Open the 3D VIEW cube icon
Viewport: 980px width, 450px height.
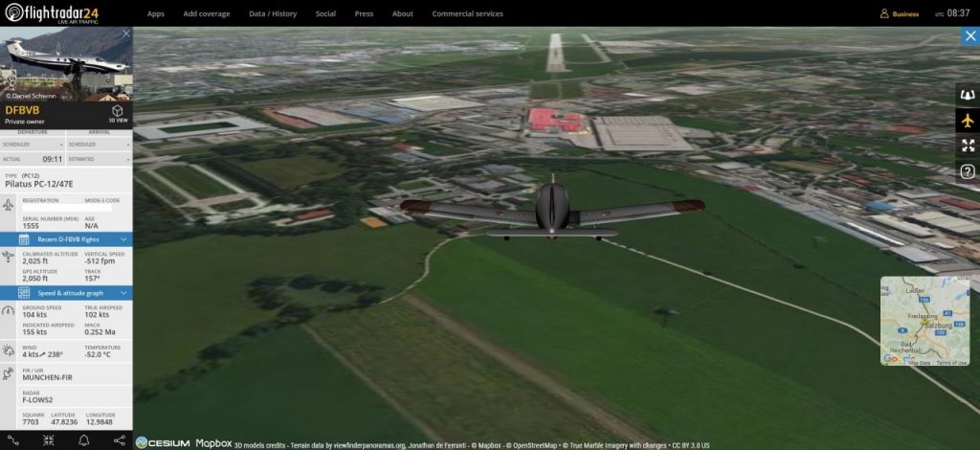[x=118, y=111]
